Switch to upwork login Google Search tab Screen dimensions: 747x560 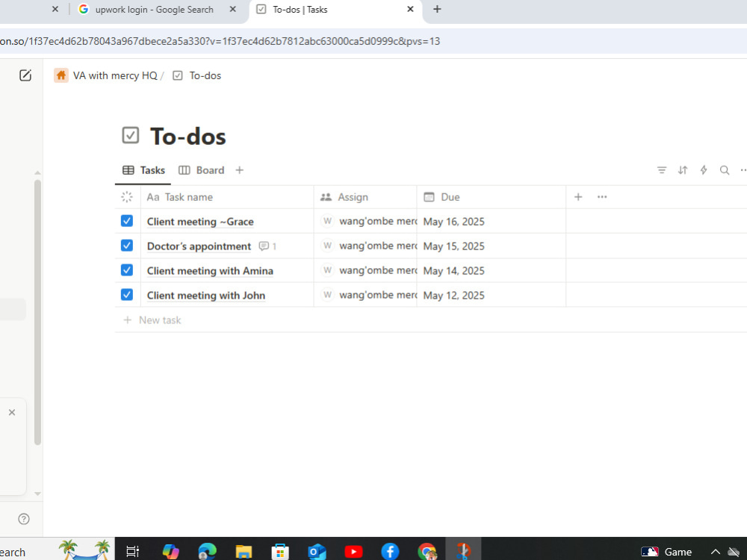[154, 10]
